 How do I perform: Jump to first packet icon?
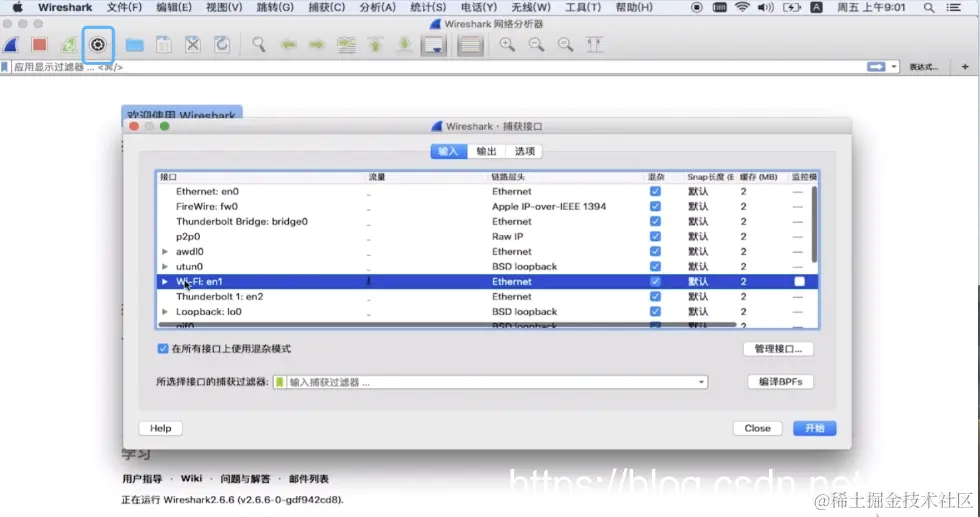[x=375, y=45]
